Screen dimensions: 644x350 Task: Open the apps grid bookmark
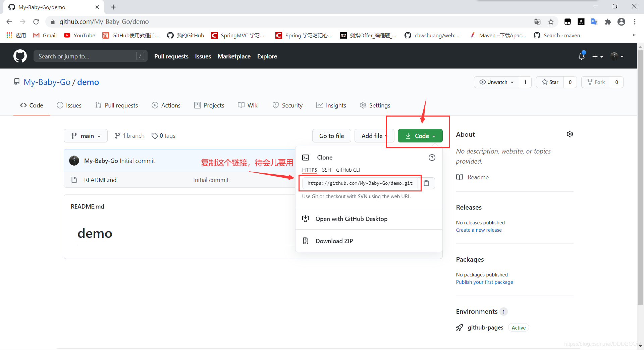(16, 35)
